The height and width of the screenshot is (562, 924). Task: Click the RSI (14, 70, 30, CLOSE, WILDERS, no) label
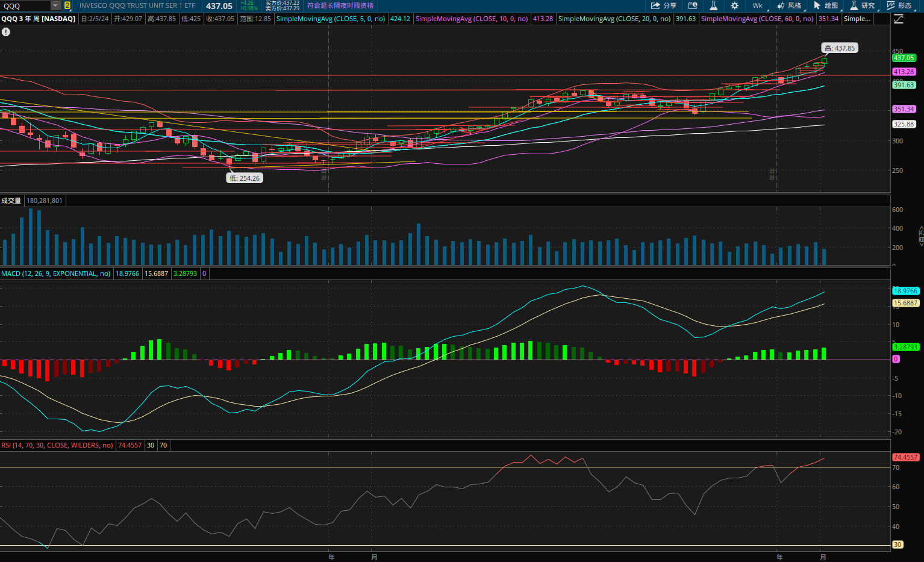click(57, 445)
